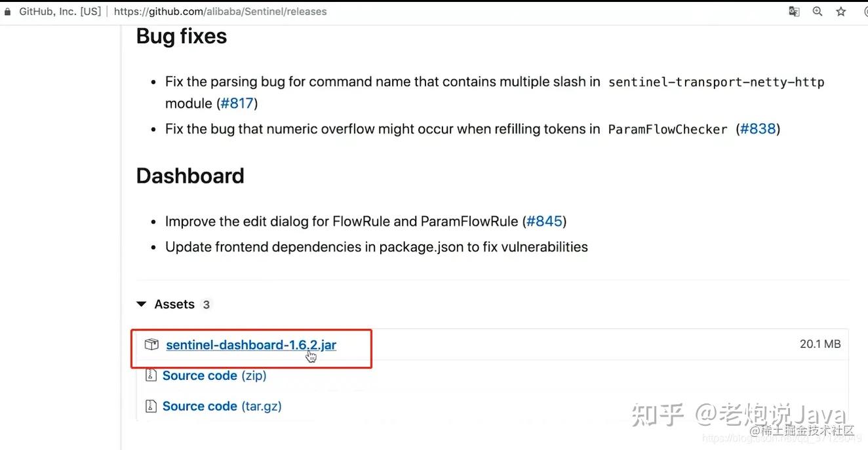Click the file icon beside Source code (tar.gz)
Image resolution: width=868 pixels, height=450 pixels.
tap(151, 406)
